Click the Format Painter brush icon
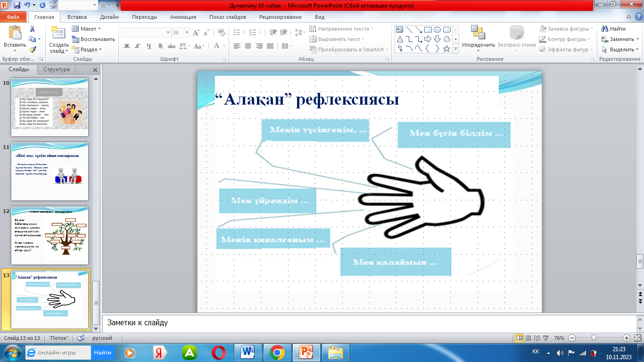Screen dimensions: 644x362 [32, 49]
